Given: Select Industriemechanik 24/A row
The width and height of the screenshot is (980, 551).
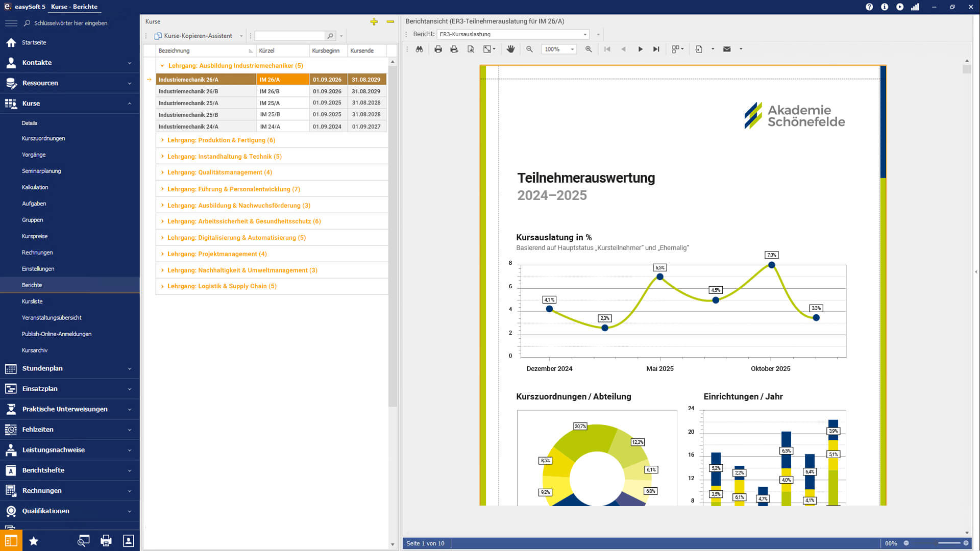Looking at the screenshot, I should (x=271, y=127).
